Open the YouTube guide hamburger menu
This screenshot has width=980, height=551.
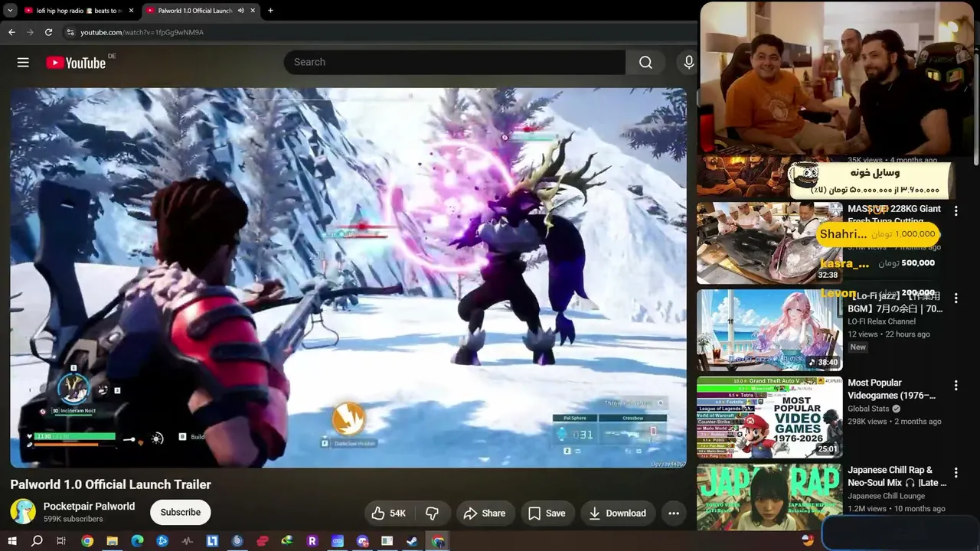pos(23,63)
